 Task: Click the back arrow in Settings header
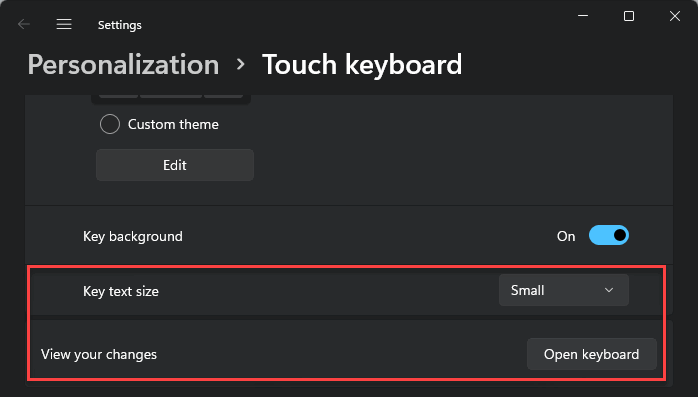[x=24, y=24]
